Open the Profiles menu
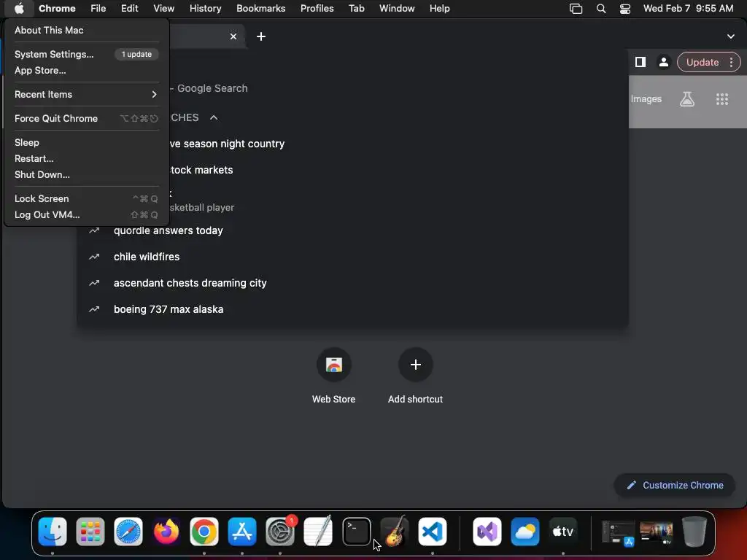 317,9
